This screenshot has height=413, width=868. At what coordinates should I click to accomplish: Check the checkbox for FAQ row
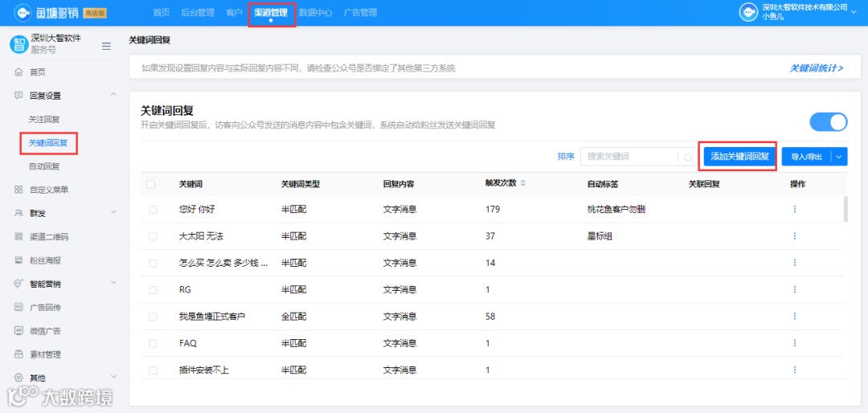(153, 343)
